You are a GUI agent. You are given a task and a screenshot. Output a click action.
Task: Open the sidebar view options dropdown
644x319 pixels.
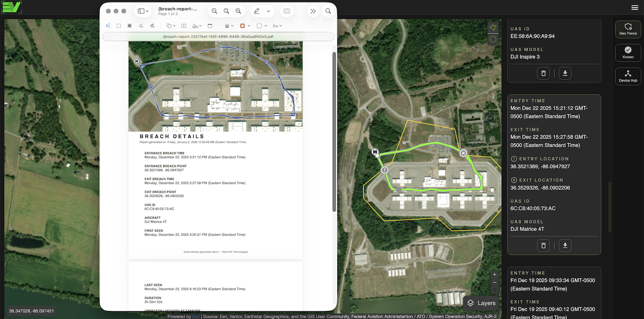pos(142,11)
